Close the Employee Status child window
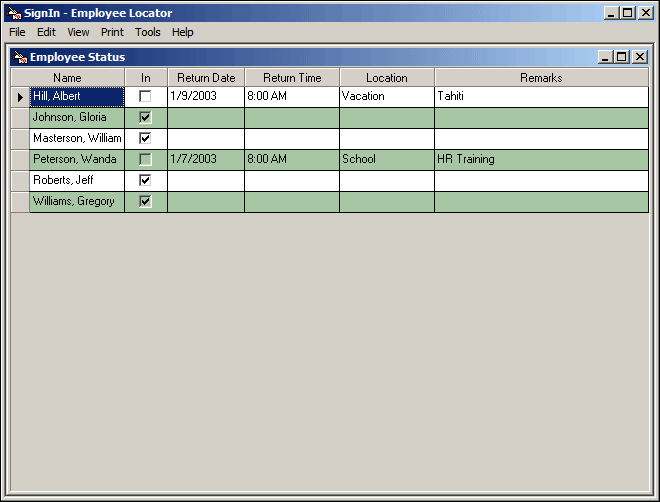Image resolution: width=660 pixels, height=502 pixels. pyautogui.click(x=640, y=57)
